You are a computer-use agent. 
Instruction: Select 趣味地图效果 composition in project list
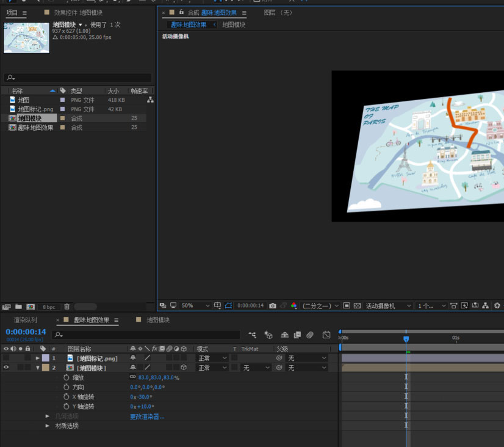(x=35, y=128)
